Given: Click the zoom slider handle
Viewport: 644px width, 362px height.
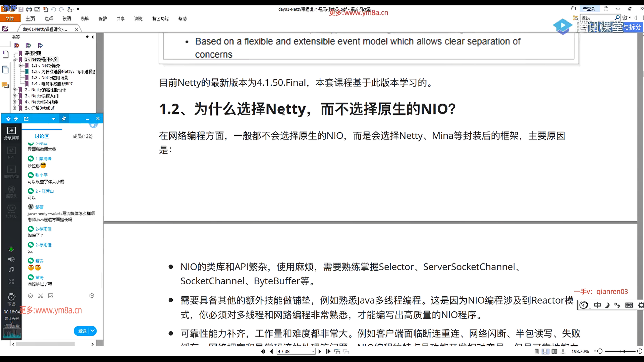Looking at the screenshot, I should pyautogui.click(x=624, y=351).
